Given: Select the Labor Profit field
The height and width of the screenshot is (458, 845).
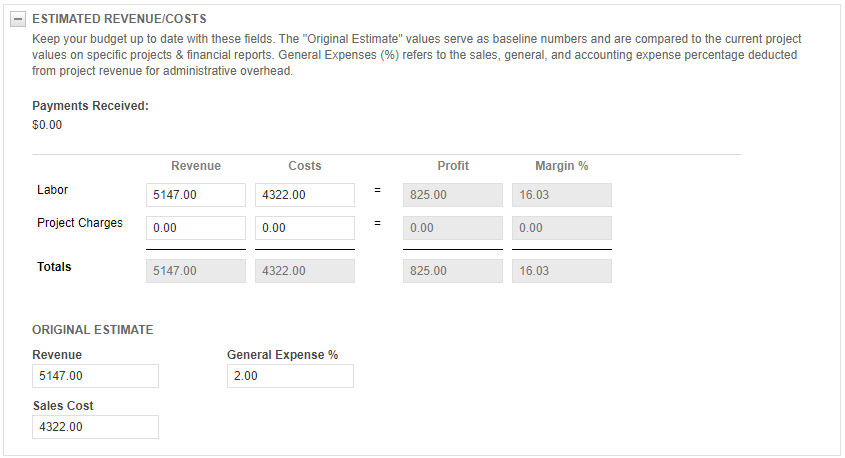Looking at the screenshot, I should 452,195.
